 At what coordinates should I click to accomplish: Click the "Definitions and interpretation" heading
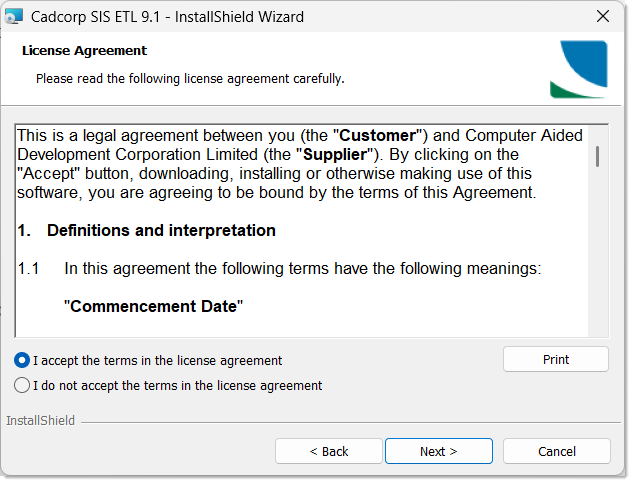(x=160, y=230)
